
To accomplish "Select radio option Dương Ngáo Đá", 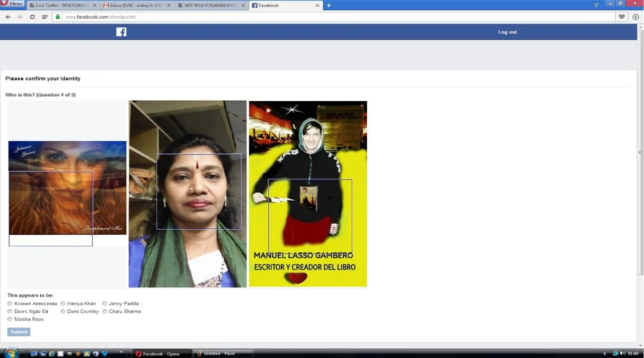I will (x=10, y=311).
